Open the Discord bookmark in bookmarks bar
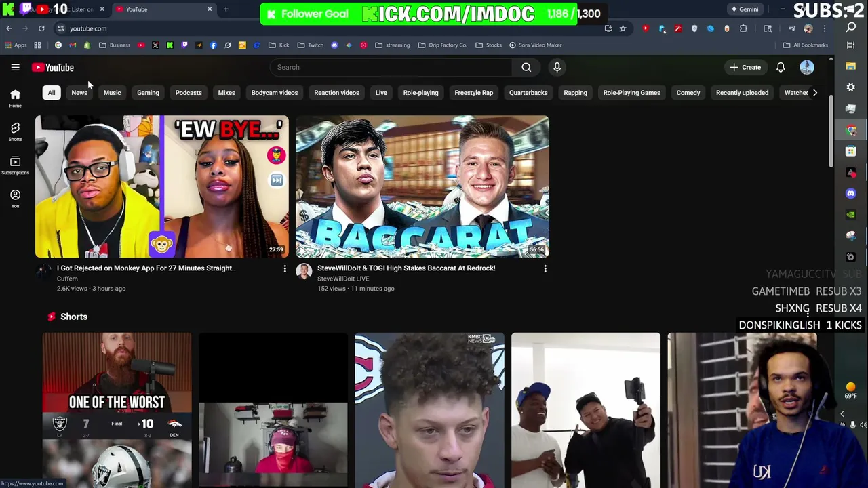868x488 pixels. coord(334,45)
